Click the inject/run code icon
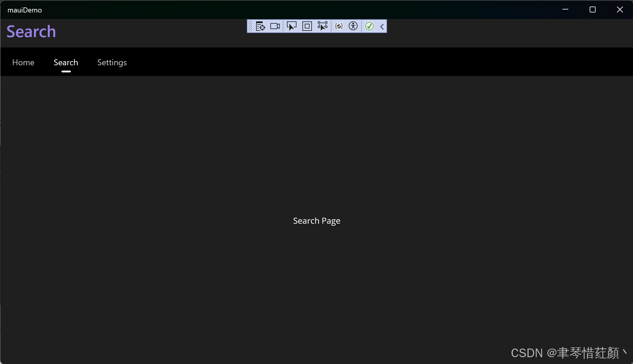Screen dimensions: 633x364 (x=339, y=26)
